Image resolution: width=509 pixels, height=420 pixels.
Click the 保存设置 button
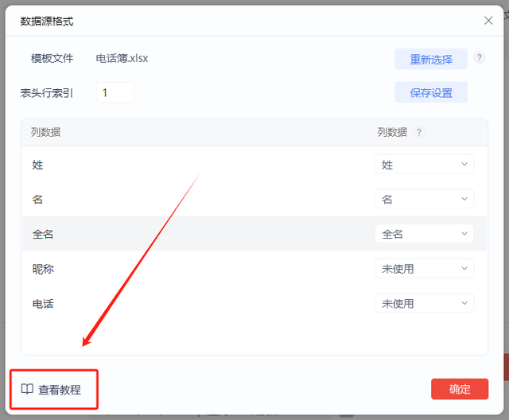tap(431, 92)
